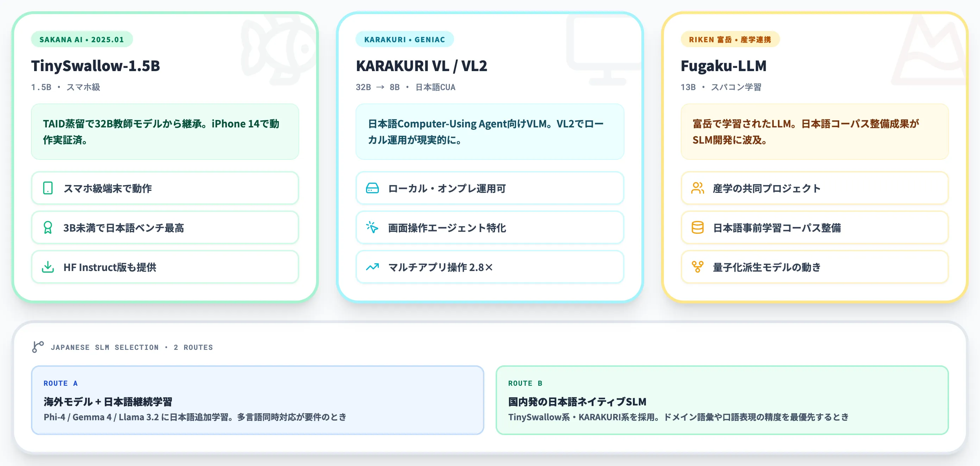Open the ROUTE A 海外モデル + 日本語継続学習 card
Viewport: 980px width, 466px height.
pyautogui.click(x=258, y=400)
